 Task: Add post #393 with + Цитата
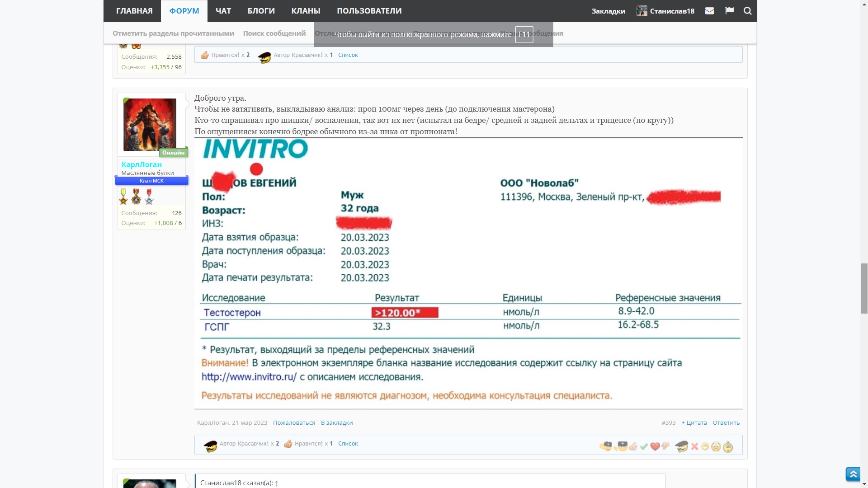coord(694,423)
